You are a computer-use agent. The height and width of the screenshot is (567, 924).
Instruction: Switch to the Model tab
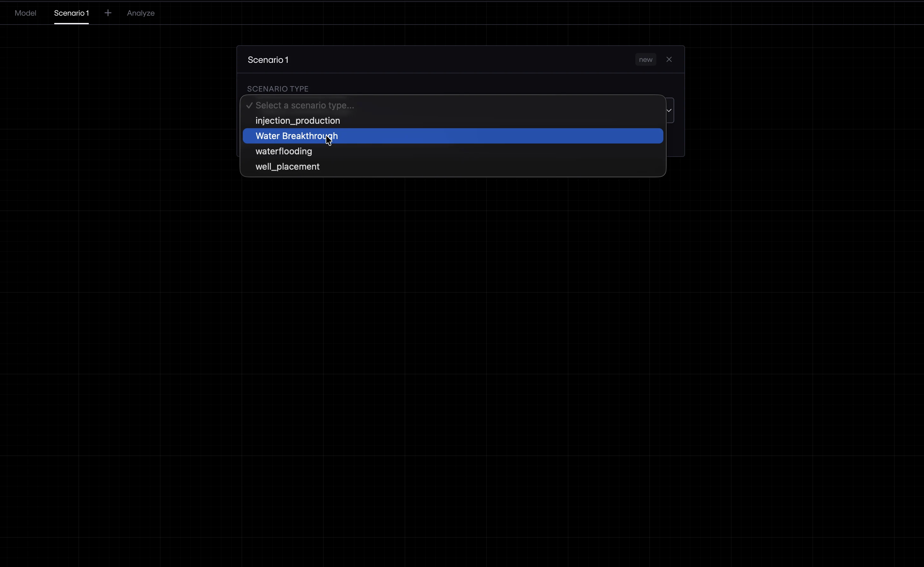(x=25, y=13)
